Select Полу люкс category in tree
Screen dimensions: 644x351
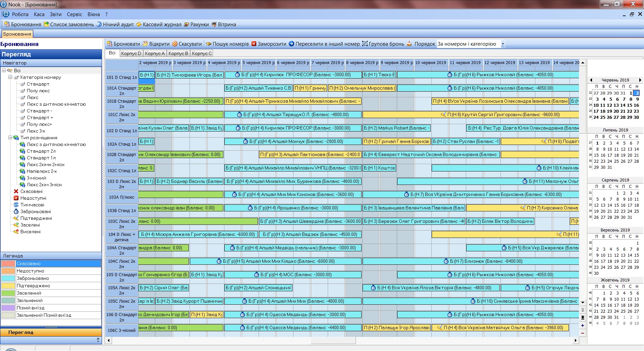click(x=38, y=91)
